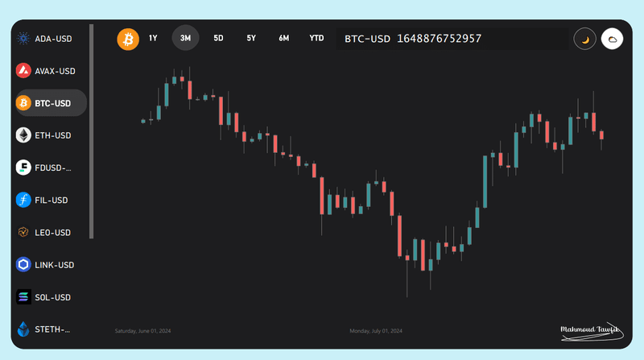Click the orange Bitcoin logo above chart
Image resolution: width=644 pixels, height=360 pixels.
(128, 39)
